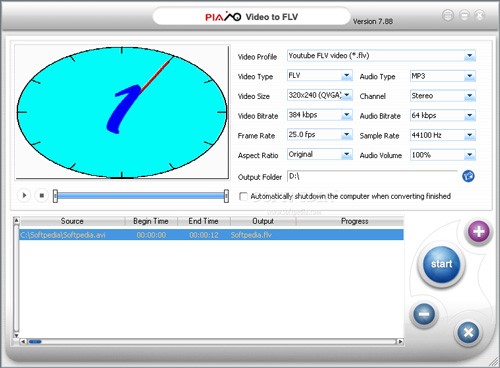Click the horizontal scrollbar thumb
The height and width of the screenshot is (368, 500).
35,342
